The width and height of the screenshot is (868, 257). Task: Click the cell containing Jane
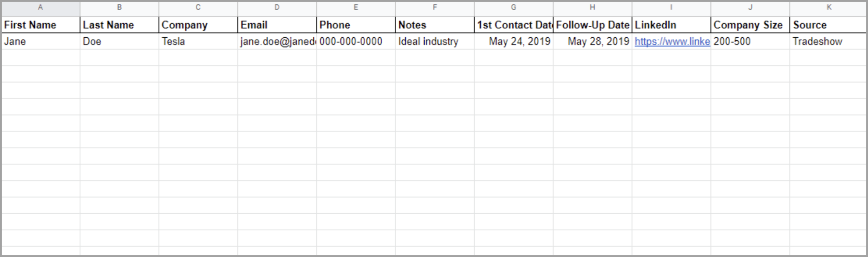[x=40, y=42]
